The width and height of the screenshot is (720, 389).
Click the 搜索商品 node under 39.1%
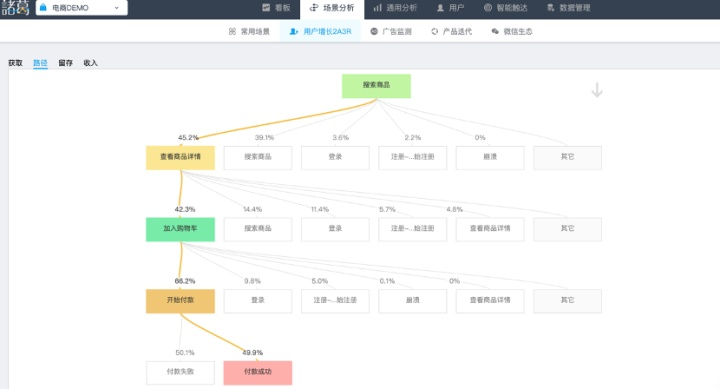click(x=258, y=158)
